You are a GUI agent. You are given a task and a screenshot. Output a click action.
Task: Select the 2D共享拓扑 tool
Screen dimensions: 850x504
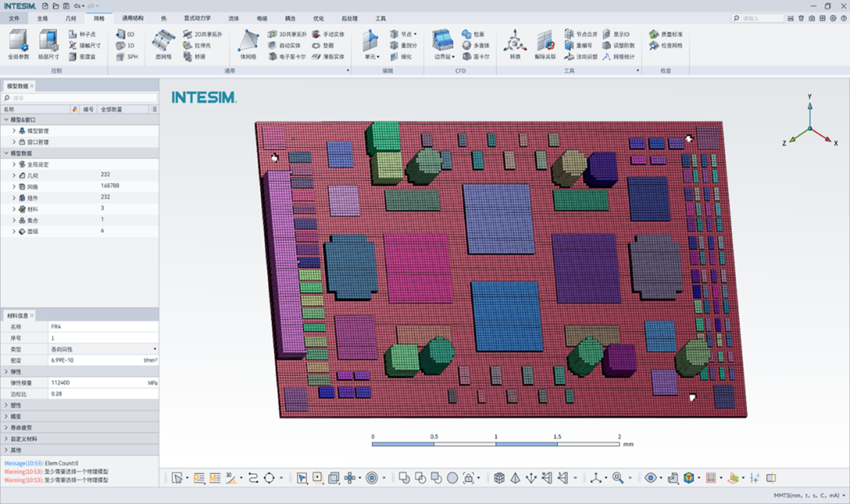[x=203, y=34]
